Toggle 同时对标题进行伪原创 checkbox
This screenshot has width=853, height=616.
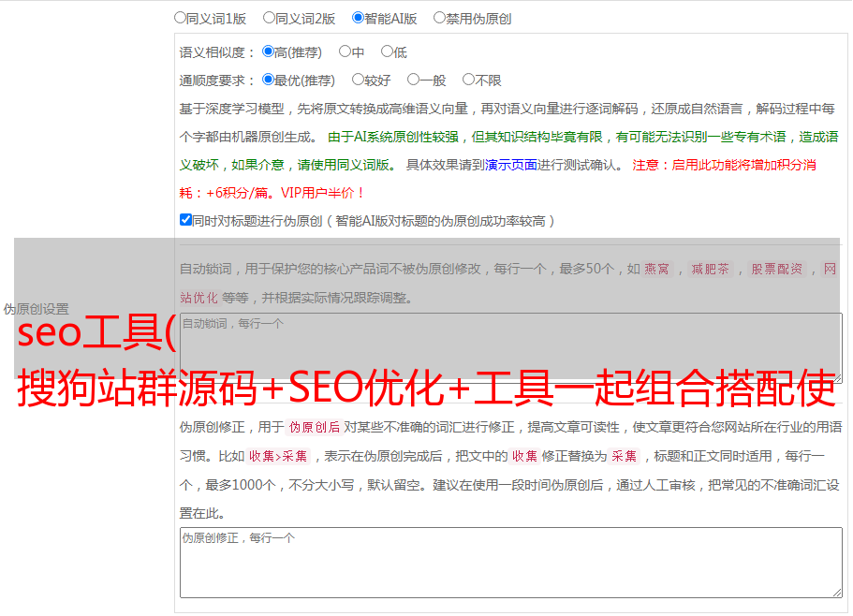pyautogui.click(x=185, y=220)
